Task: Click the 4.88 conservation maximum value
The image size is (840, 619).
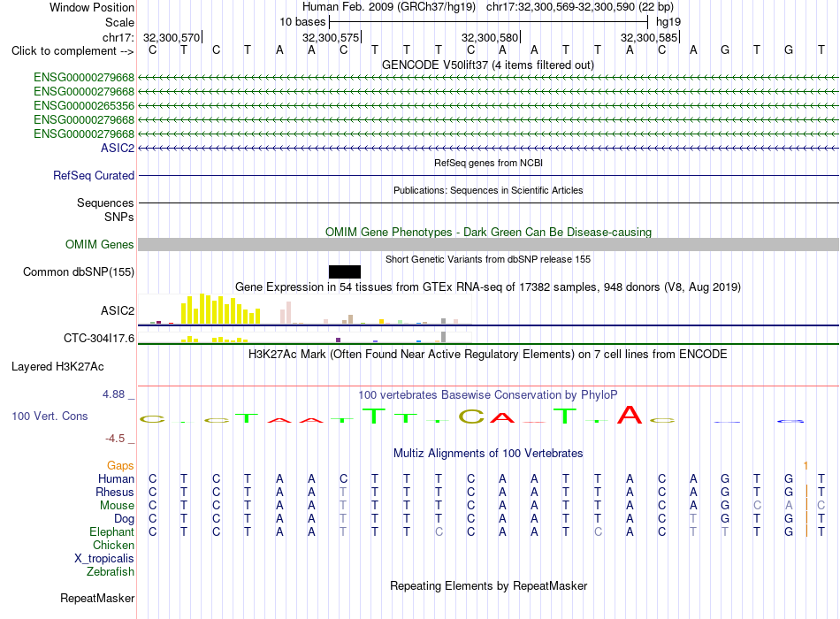Action: [x=113, y=394]
